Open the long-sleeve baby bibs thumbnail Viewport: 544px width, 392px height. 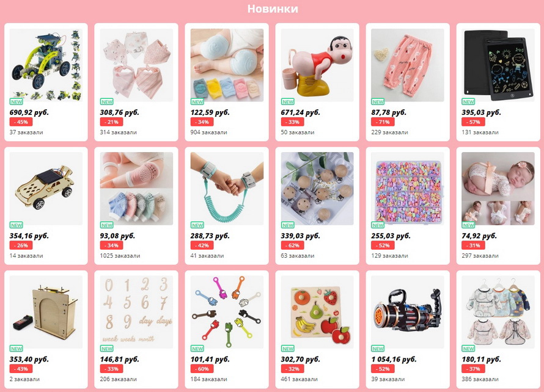(x=498, y=312)
